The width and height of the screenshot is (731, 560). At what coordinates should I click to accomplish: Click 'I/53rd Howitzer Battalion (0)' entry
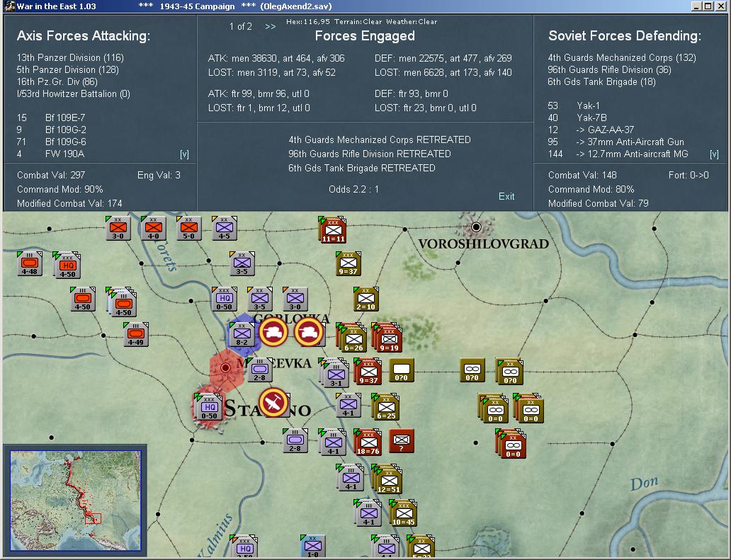[74, 94]
